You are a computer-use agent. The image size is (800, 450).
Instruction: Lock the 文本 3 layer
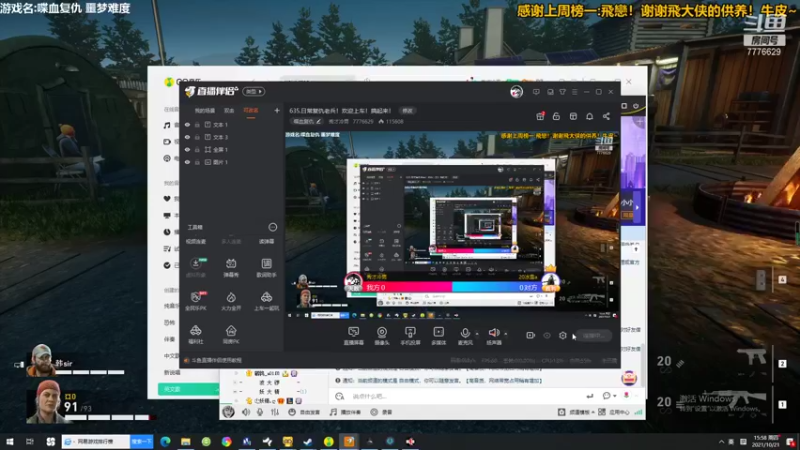197,137
